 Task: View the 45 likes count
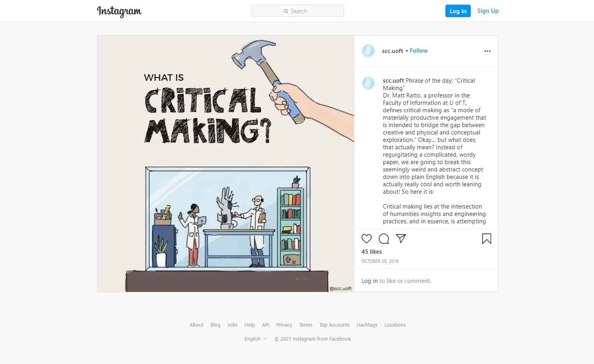tap(372, 252)
